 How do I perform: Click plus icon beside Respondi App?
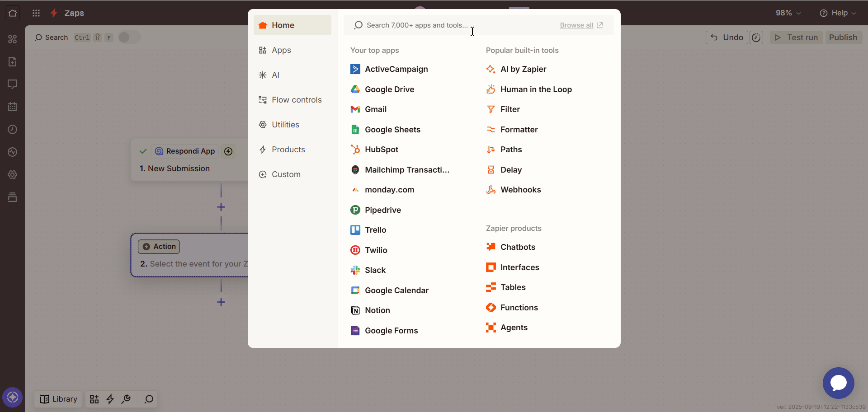click(x=229, y=151)
